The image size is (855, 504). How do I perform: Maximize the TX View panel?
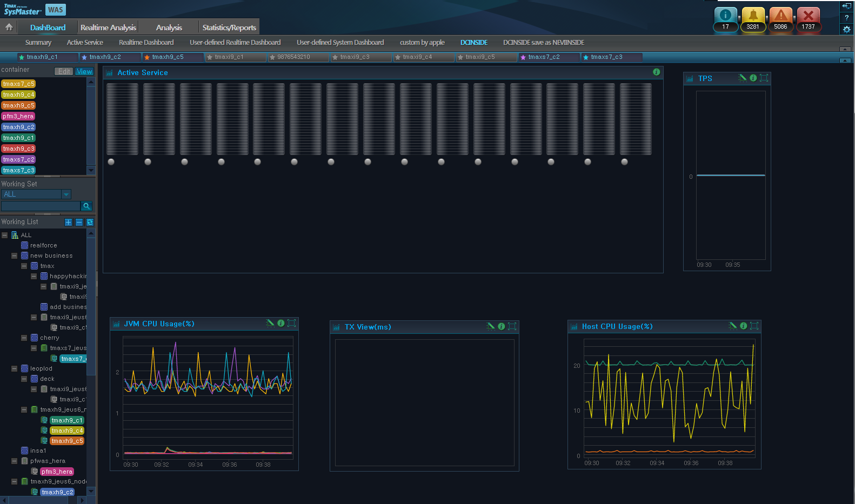(x=512, y=326)
